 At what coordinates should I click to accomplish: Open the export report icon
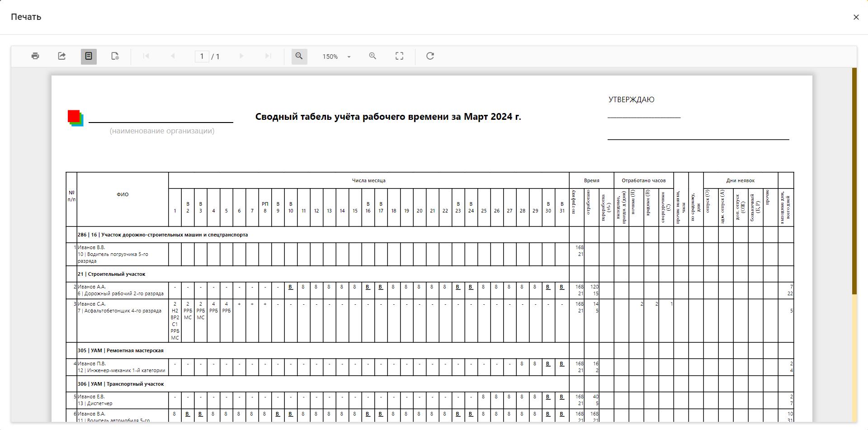62,56
